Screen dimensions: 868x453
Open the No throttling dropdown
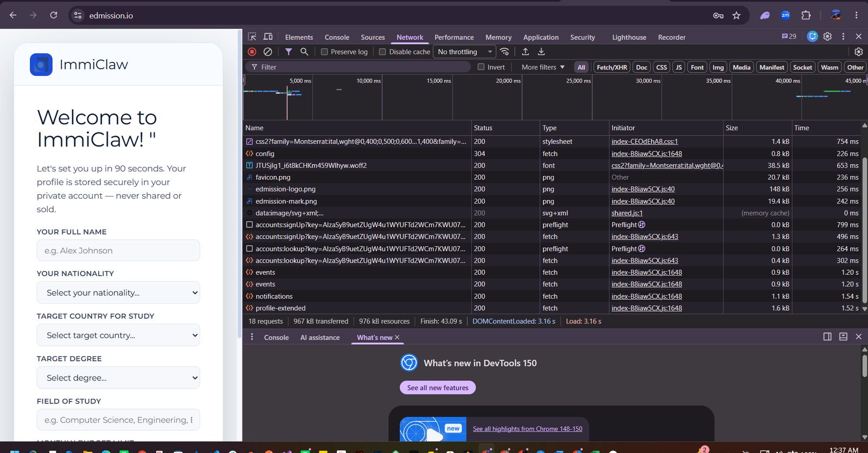pos(465,52)
